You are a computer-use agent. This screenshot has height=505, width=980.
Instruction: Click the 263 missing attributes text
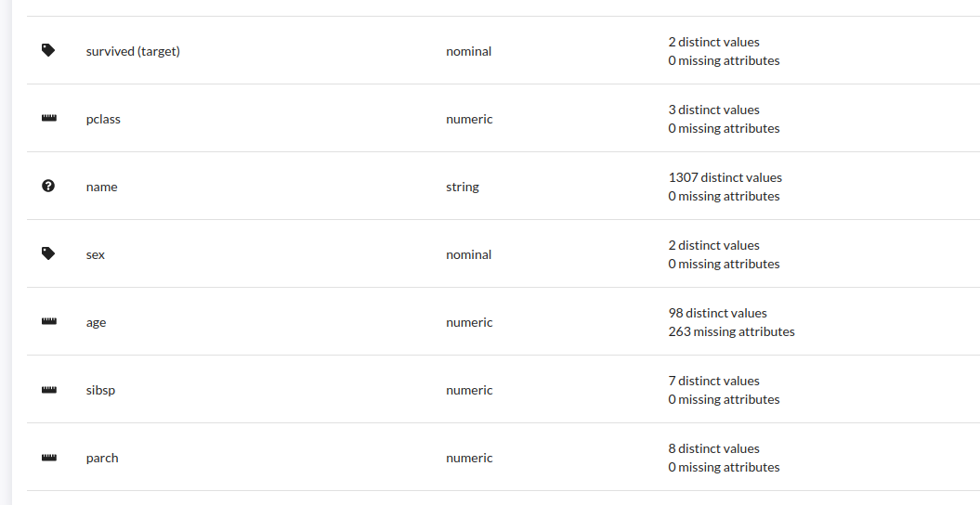click(731, 331)
